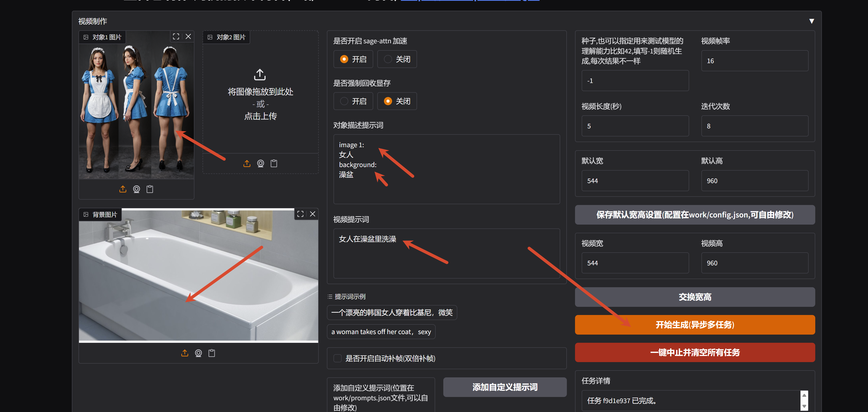Open webcam capture below 背景图片
The image size is (868, 412).
click(x=198, y=353)
